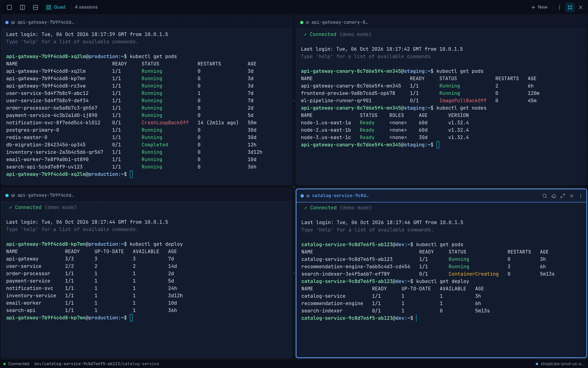The height and width of the screenshot is (368, 588).
Task: Open a New session
Action: [x=539, y=7]
